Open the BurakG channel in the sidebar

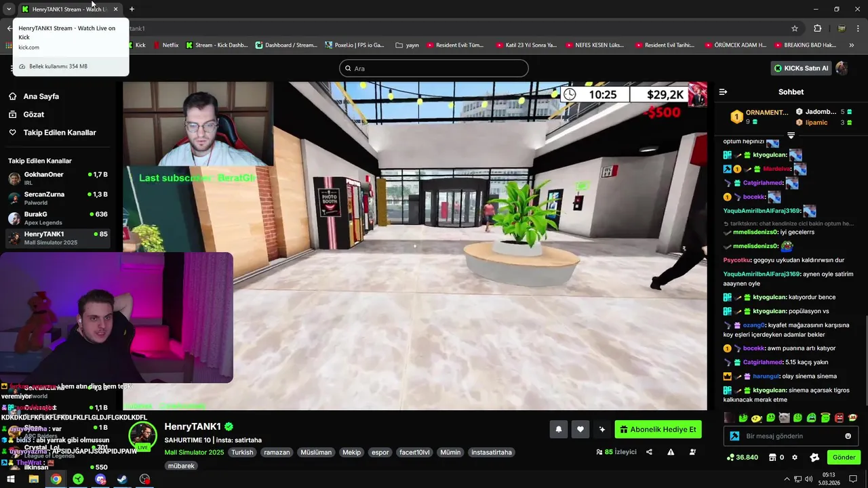[x=58, y=218]
